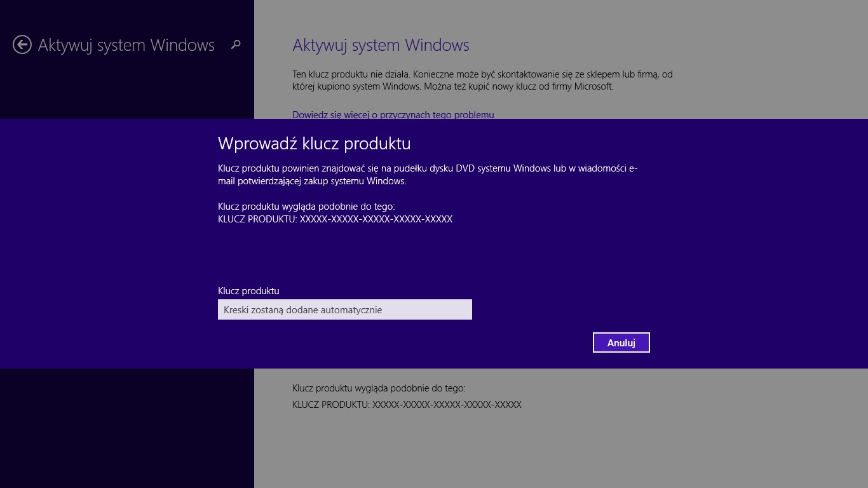This screenshot has height=488, width=868.
Task: Open 'Dowiedz się więcej o przyczynach' link
Action: tap(393, 115)
